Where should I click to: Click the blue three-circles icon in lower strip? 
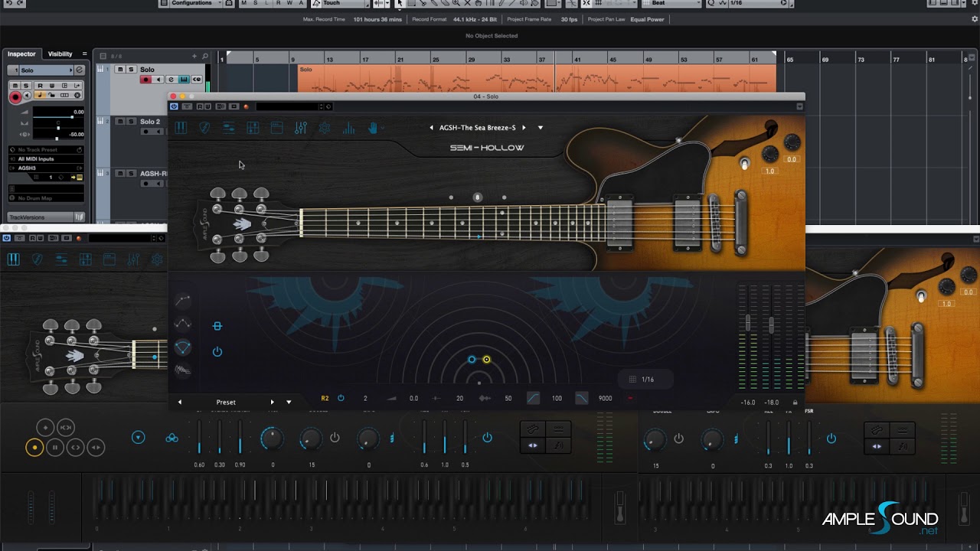[x=172, y=438]
